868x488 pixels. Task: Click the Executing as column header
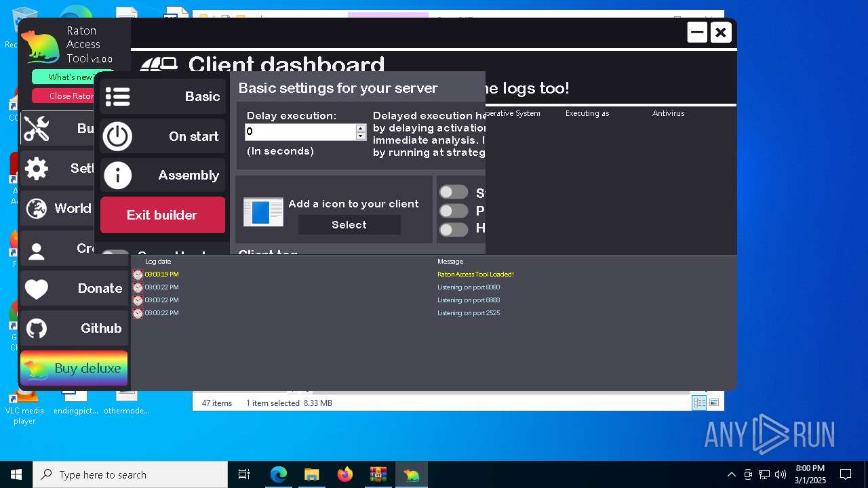coord(587,113)
